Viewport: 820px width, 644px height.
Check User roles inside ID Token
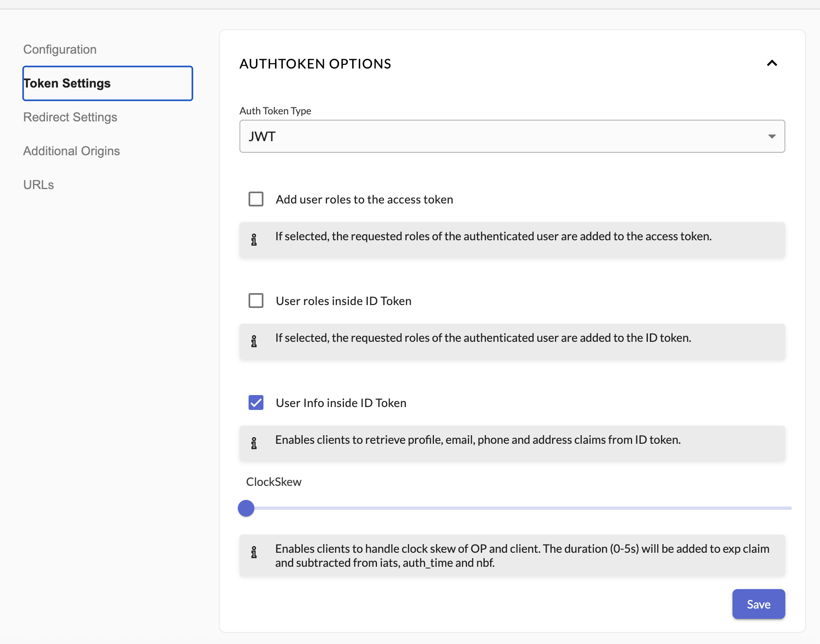pos(256,301)
